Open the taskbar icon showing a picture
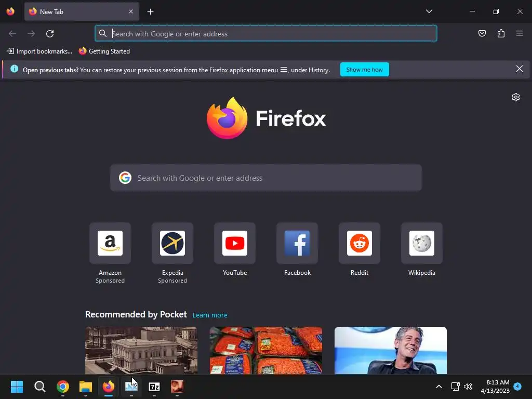Screen dimensions: 532x399 pos(131,387)
